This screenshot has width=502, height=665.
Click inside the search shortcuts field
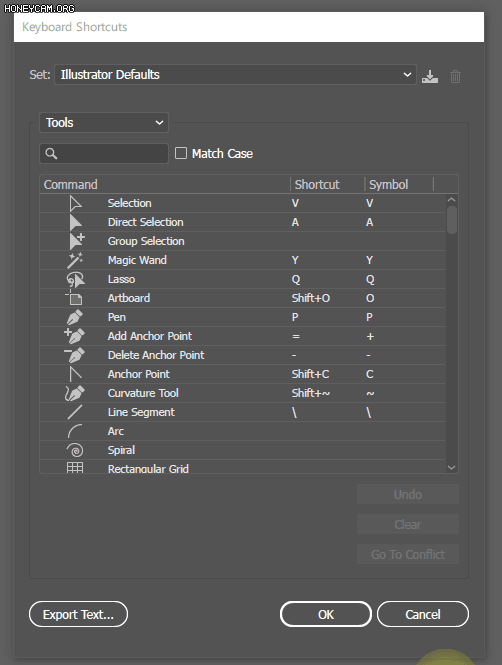(x=104, y=154)
